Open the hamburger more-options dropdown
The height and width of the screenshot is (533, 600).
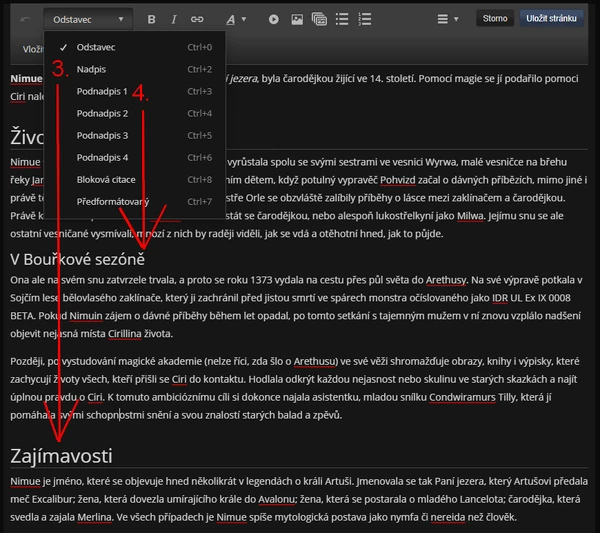[x=447, y=19]
